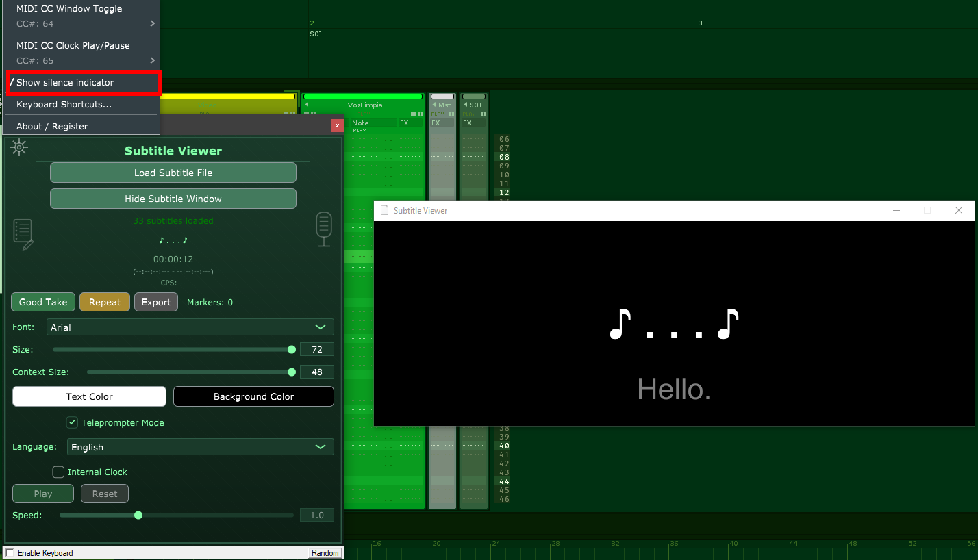This screenshot has width=978, height=560.
Task: Export the markers
Action: point(156,302)
